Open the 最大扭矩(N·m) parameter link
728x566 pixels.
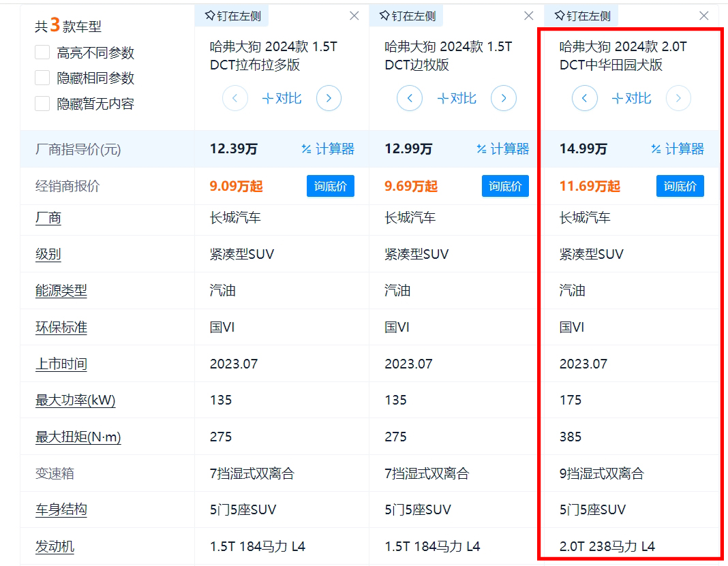(78, 437)
